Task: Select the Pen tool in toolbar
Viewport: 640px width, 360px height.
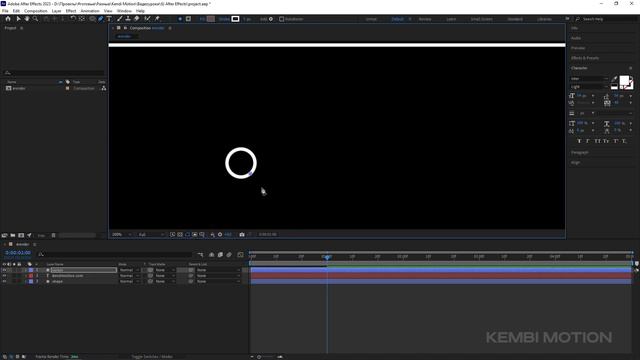Action: pyautogui.click(x=101, y=19)
